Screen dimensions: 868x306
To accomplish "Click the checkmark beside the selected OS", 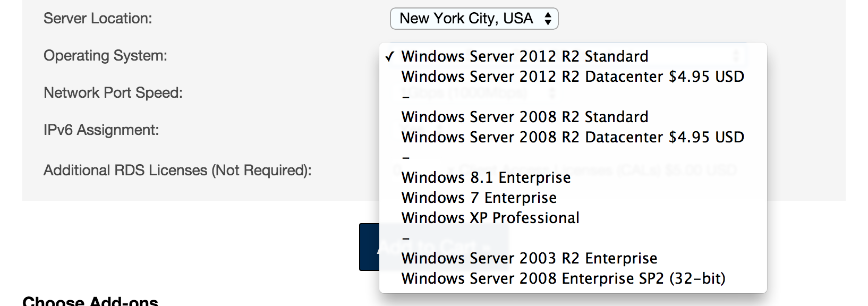I will pyautogui.click(x=390, y=57).
